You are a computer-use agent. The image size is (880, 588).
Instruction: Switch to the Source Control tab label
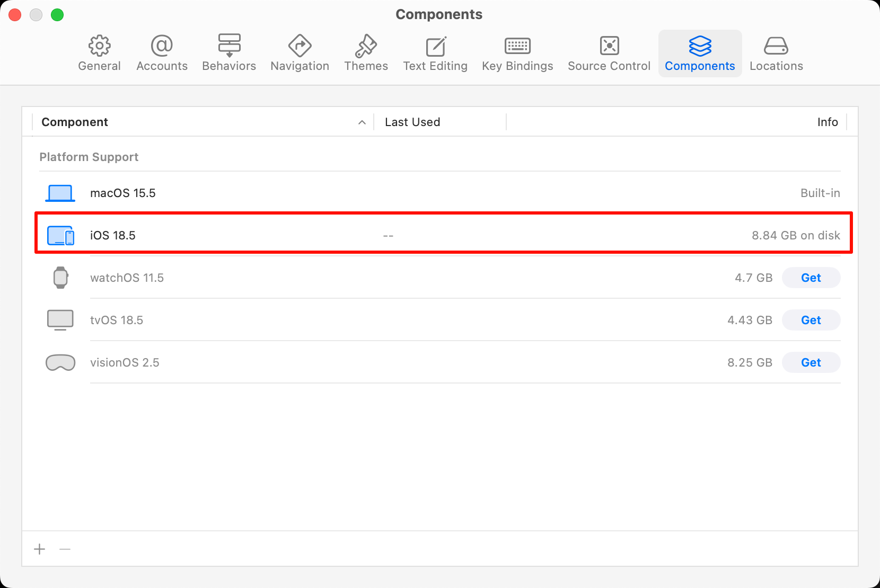tap(609, 66)
